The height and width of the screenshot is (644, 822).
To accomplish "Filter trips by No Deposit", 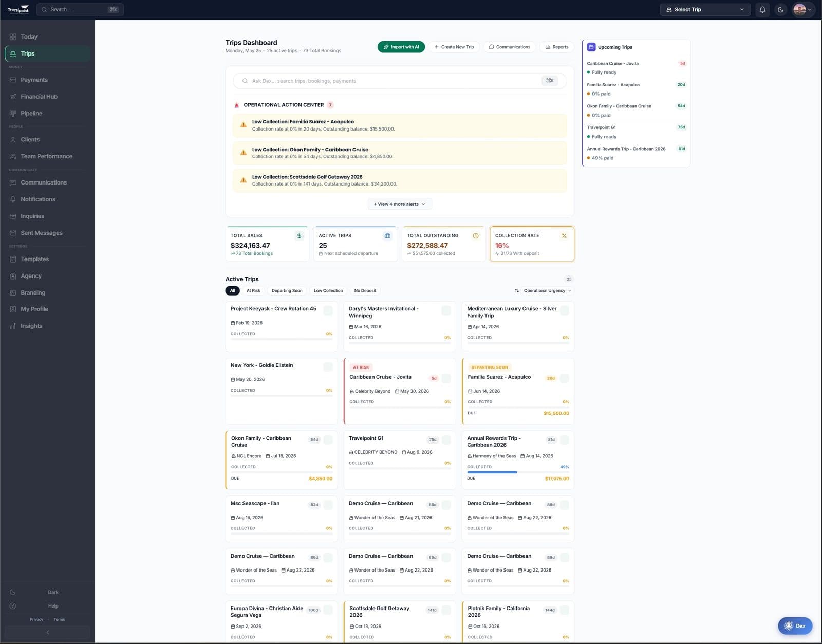I will click(x=365, y=291).
